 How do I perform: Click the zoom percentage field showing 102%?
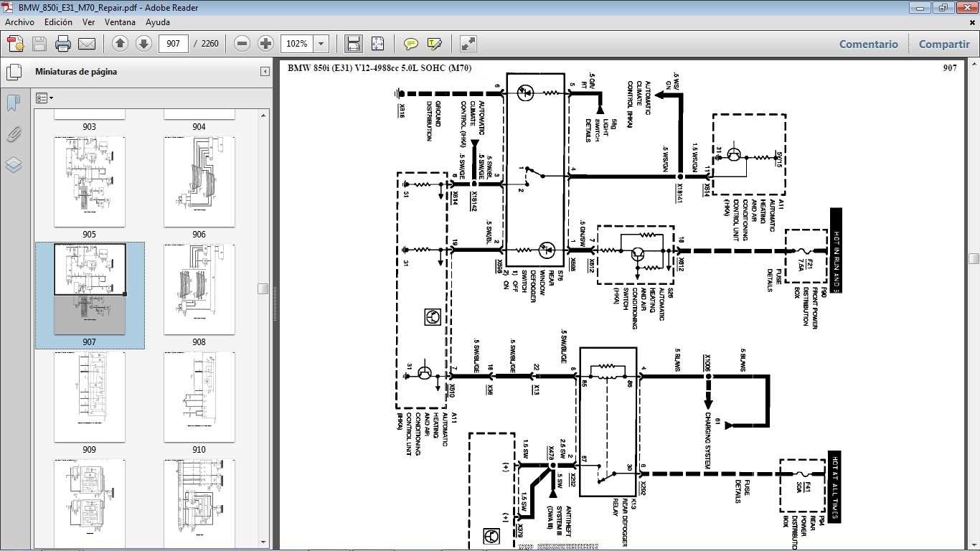[297, 44]
